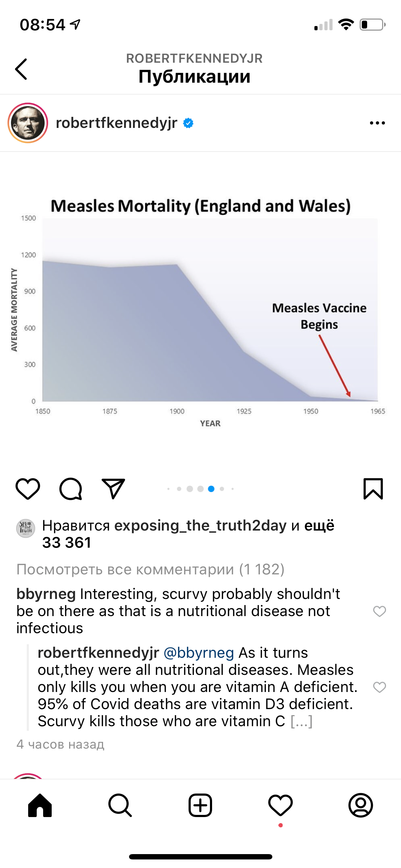This screenshot has height=868, width=401.
Task: View all 1 182 comments
Action: (x=150, y=569)
